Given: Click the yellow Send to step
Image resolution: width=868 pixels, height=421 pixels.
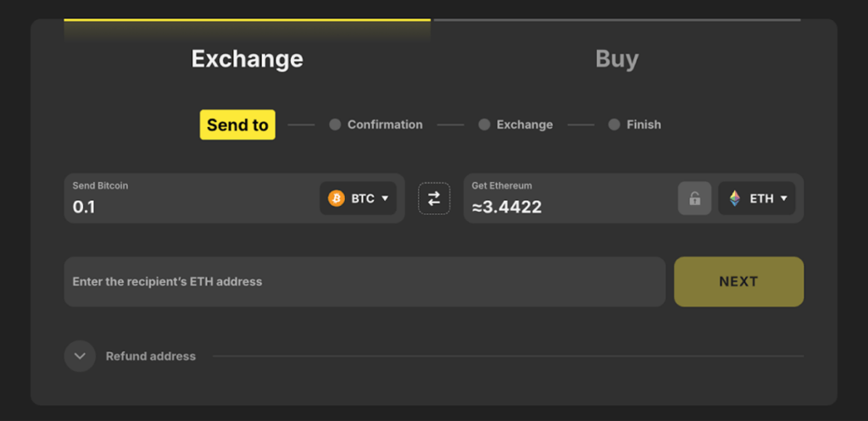Looking at the screenshot, I should tap(237, 125).
